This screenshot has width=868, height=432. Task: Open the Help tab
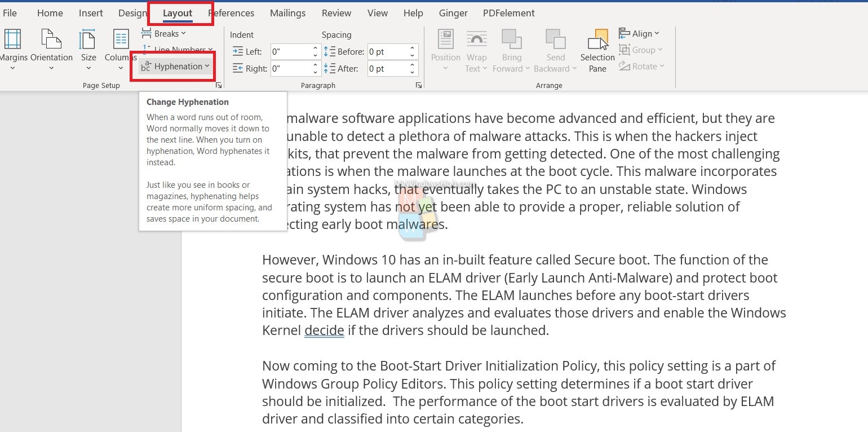(413, 13)
